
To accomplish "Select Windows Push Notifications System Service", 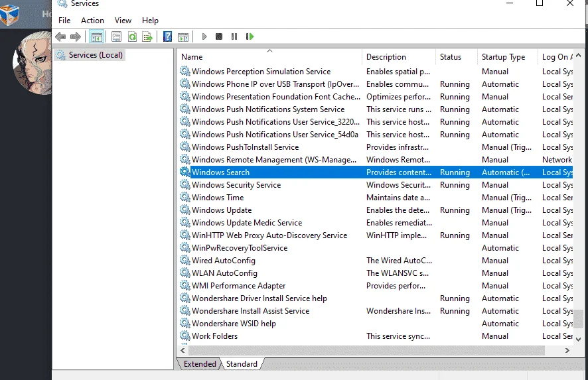I will point(376,109).
